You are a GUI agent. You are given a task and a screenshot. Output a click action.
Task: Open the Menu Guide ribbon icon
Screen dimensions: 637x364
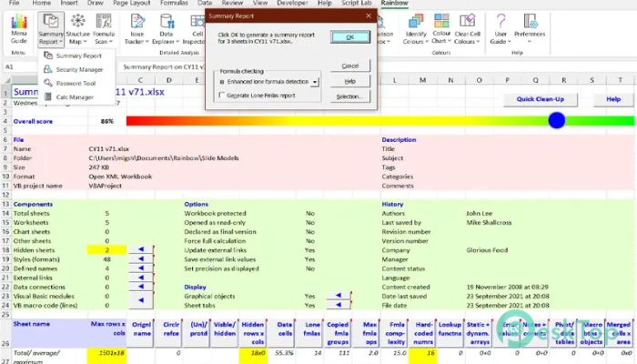tap(19, 29)
